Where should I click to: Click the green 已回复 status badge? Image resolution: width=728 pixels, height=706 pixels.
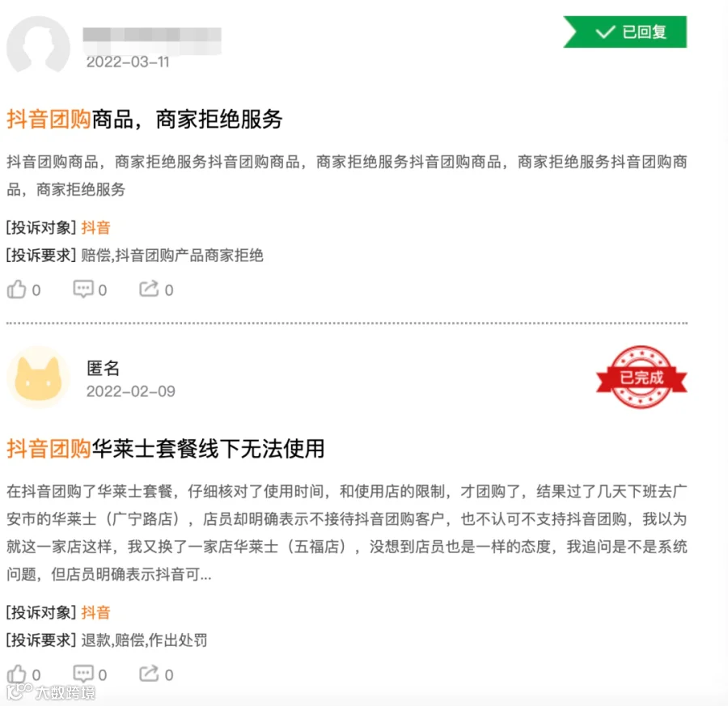coord(625,32)
